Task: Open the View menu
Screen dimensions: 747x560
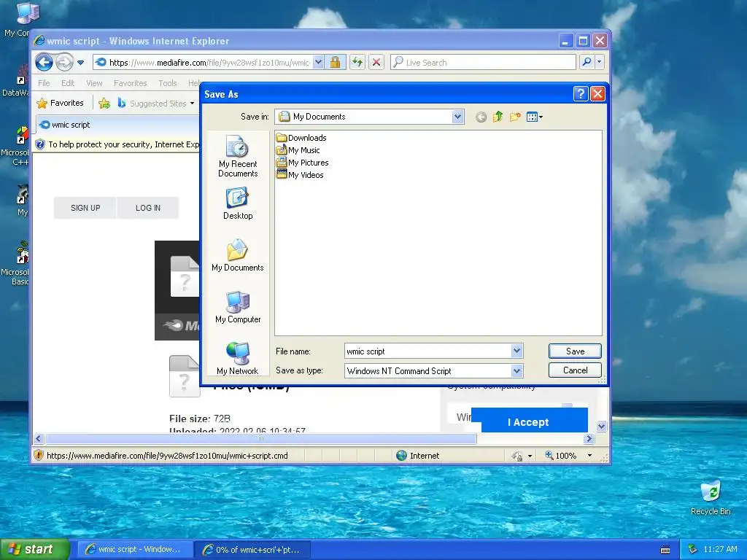Action: pos(94,83)
